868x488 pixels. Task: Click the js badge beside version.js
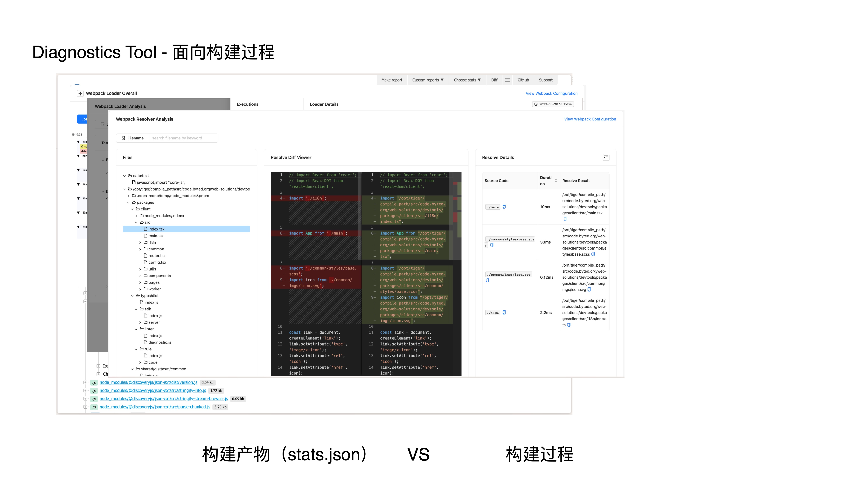(94, 383)
